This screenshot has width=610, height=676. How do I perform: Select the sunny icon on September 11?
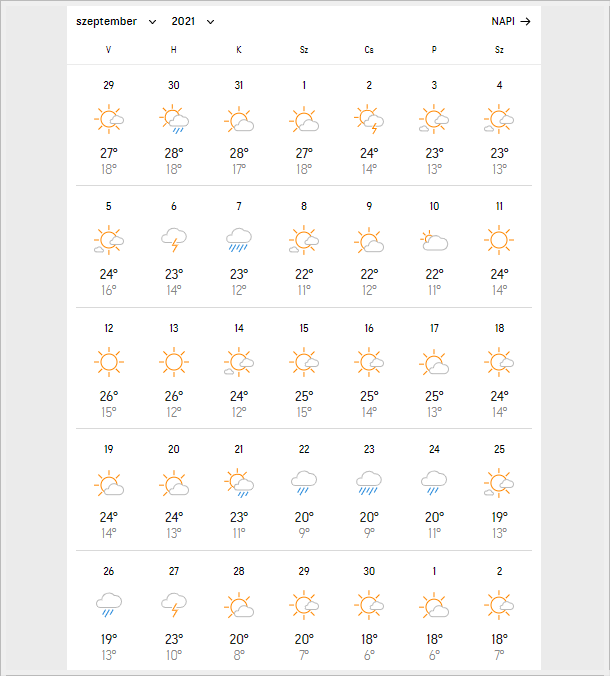499,241
